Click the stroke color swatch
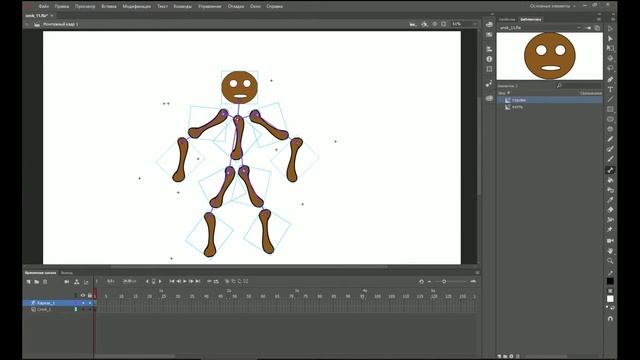This screenshot has height=360, width=640. point(610,281)
